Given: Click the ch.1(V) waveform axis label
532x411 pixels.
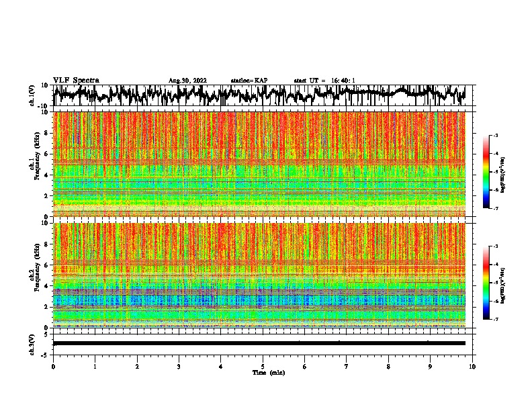Looking at the screenshot, I should pyautogui.click(x=32, y=95).
